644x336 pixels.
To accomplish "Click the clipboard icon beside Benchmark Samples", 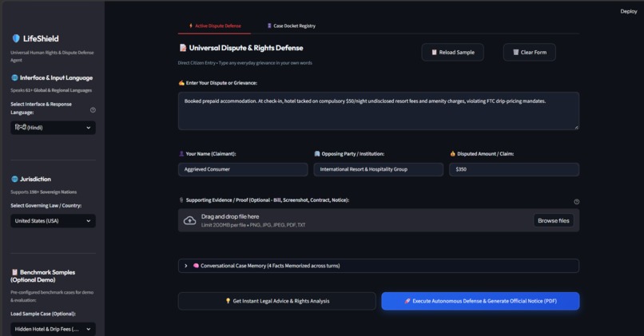I will pos(15,272).
